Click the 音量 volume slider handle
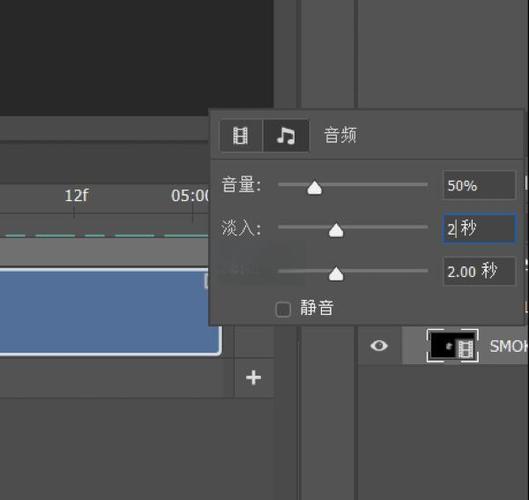This screenshot has height=500, width=529. point(314,188)
